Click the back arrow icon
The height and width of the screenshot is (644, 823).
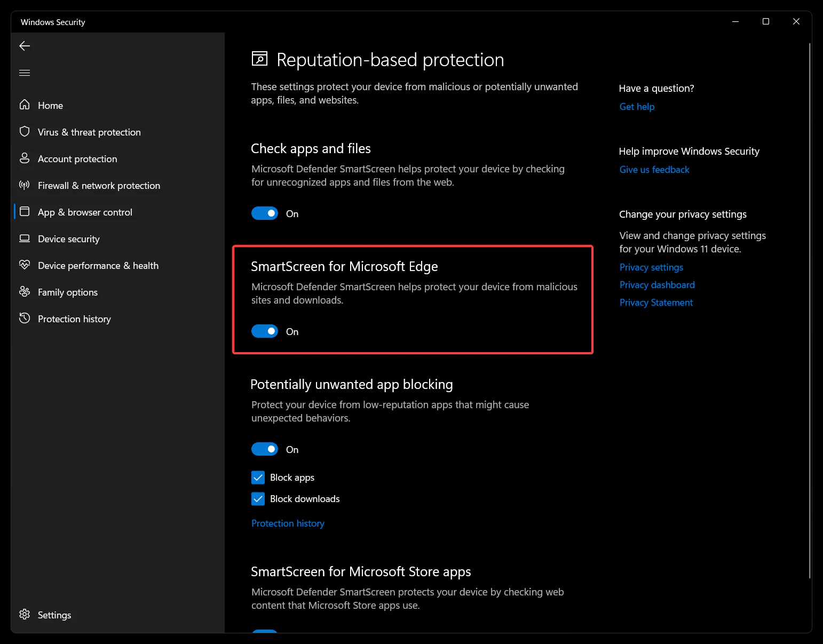(x=25, y=46)
